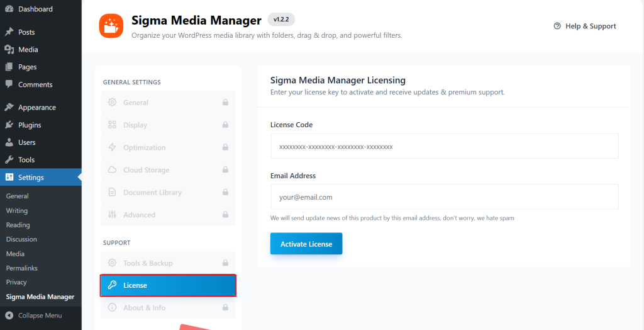Click the lock icon on the Display row
The width and height of the screenshot is (644, 330).
[225, 125]
